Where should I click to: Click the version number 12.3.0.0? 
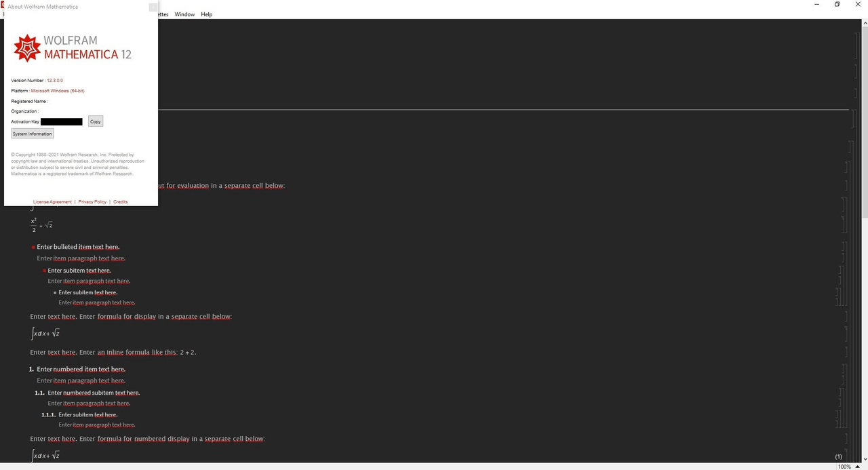(55, 80)
